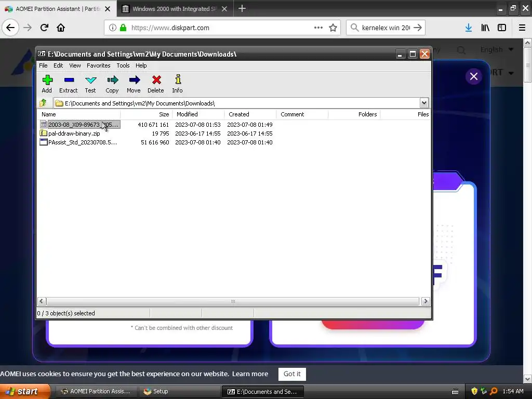Open the browser Downloads panel
The image size is (532, 399).
[x=469, y=28]
